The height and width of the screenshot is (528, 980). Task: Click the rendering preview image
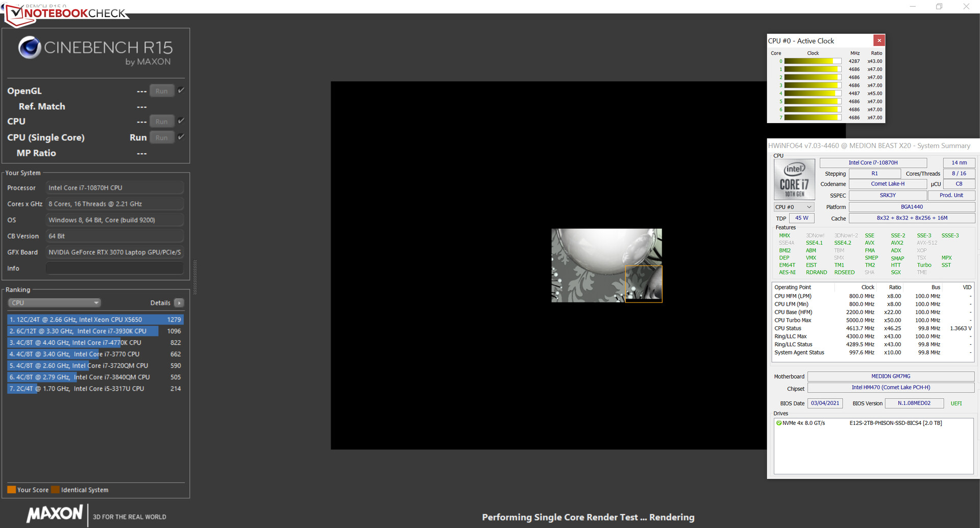606,266
